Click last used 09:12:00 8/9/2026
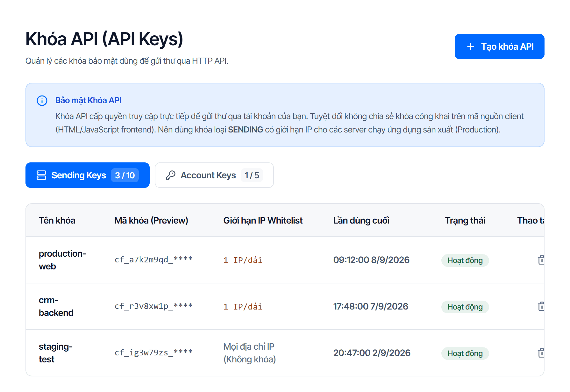This screenshot has width=570, height=392. tap(371, 260)
